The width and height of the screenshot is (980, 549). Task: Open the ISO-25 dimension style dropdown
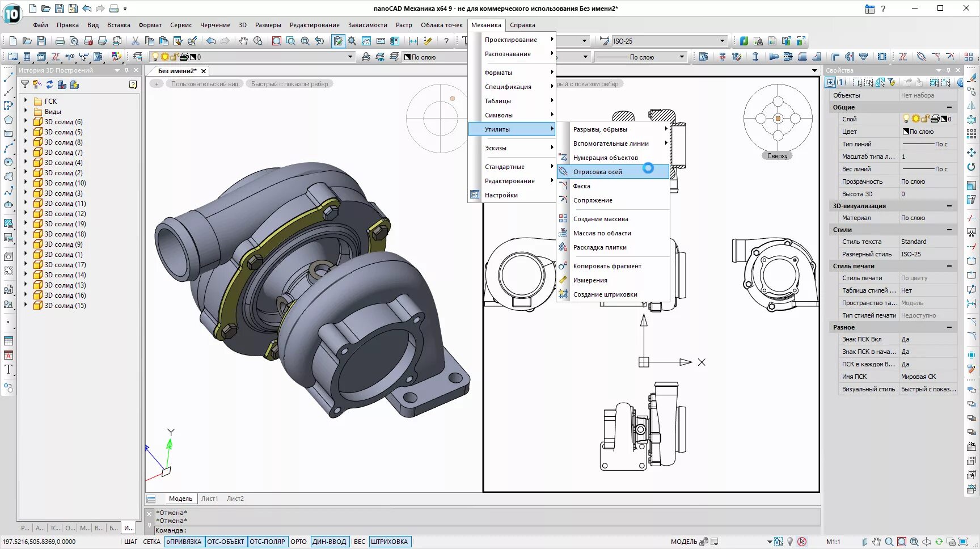[x=722, y=41]
